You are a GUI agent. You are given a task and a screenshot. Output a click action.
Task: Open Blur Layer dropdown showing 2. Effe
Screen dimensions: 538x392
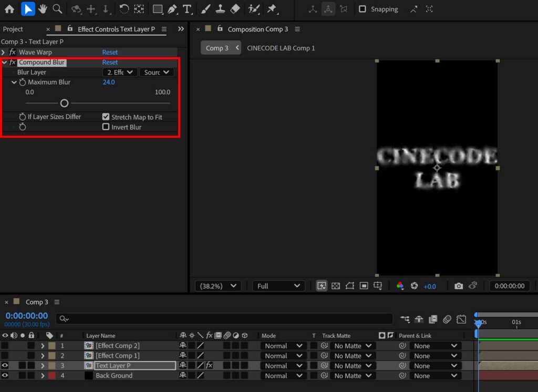[120, 72]
